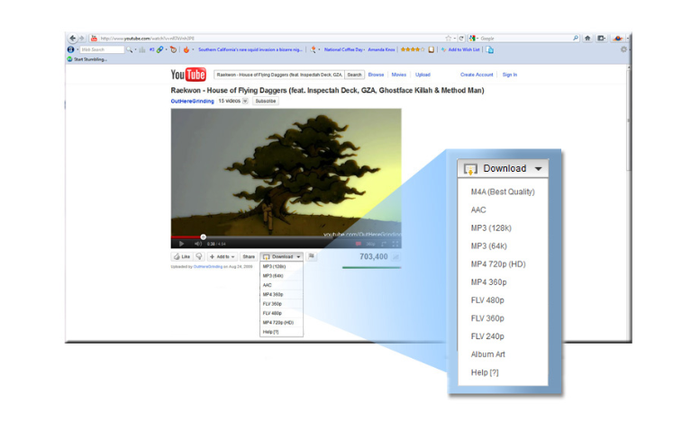
Task: Select FLV 480p in small menu under video
Action: 282,313
